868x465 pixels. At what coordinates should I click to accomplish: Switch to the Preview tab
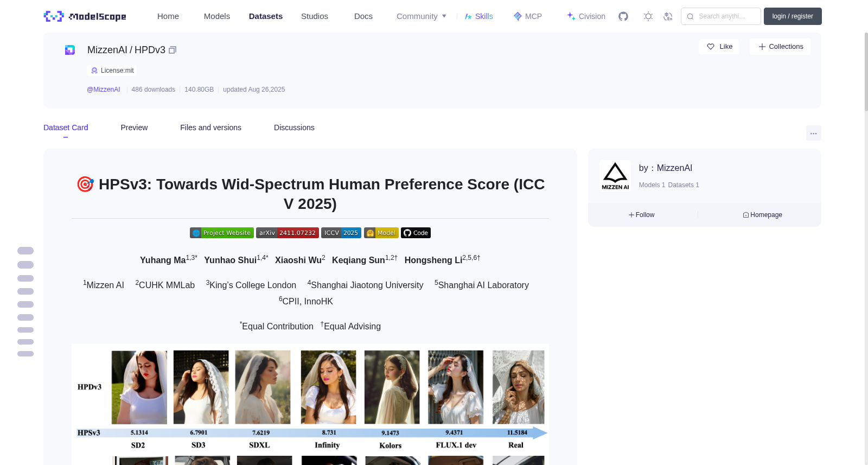[134, 128]
